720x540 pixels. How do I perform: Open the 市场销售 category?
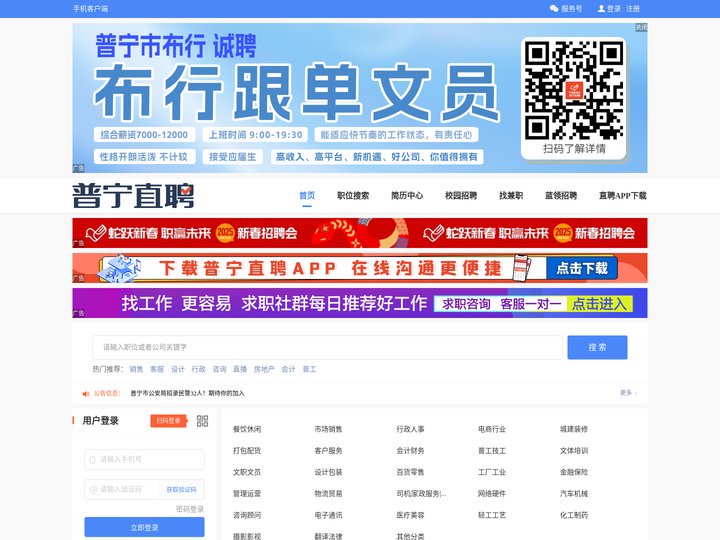tap(328, 429)
